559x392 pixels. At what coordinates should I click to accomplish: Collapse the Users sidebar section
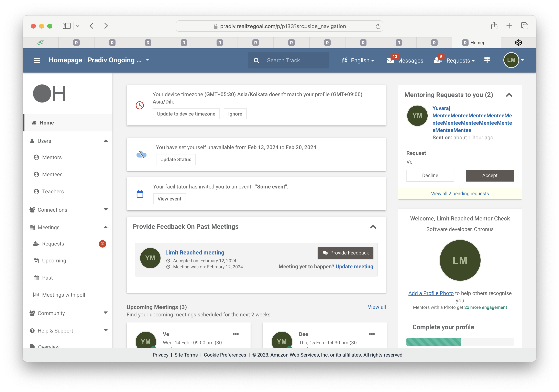(x=105, y=141)
